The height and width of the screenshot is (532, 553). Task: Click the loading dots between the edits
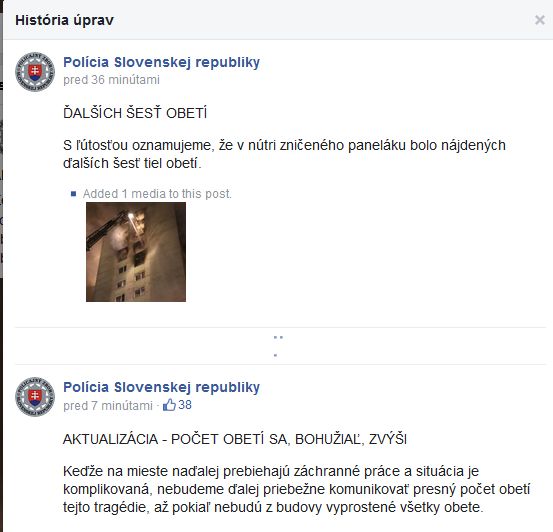[x=278, y=346]
